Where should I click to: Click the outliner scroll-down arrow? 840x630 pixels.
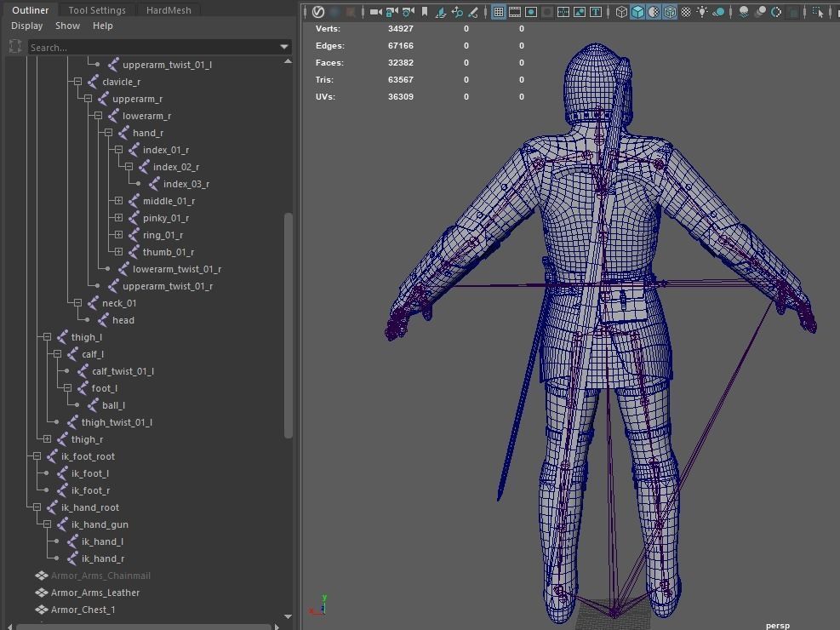click(x=289, y=616)
